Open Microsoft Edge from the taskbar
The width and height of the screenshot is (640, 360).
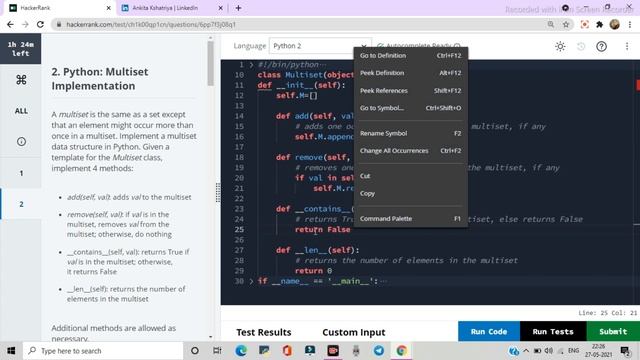tap(241, 351)
